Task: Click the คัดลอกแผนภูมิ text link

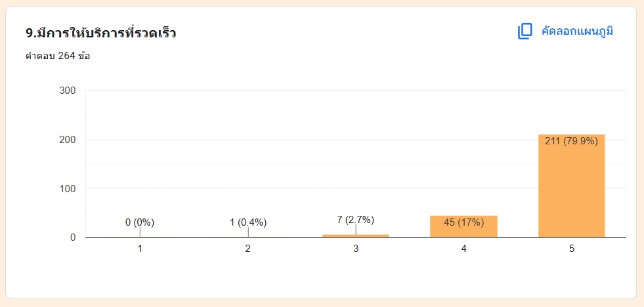Action: coord(577,31)
